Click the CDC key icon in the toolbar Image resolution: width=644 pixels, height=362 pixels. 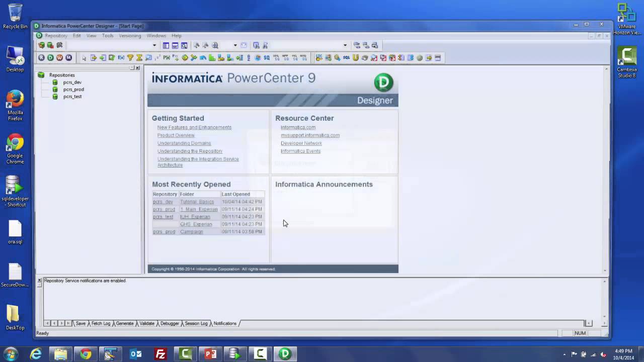[x=319, y=58]
